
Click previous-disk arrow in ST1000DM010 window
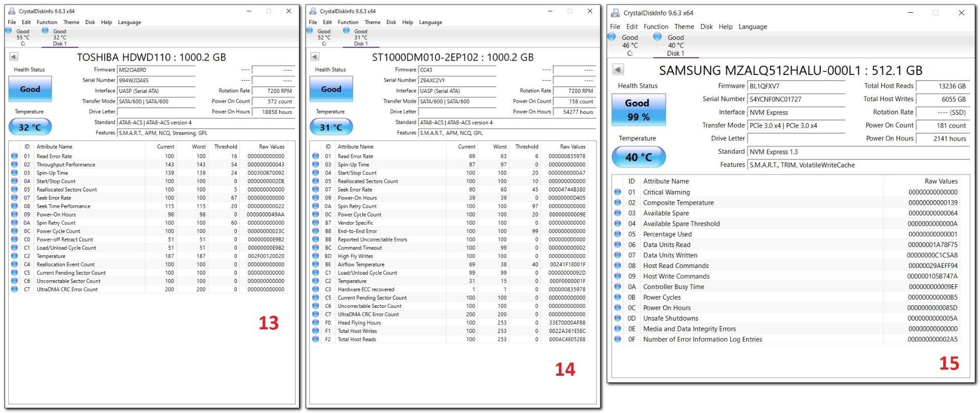315,57
